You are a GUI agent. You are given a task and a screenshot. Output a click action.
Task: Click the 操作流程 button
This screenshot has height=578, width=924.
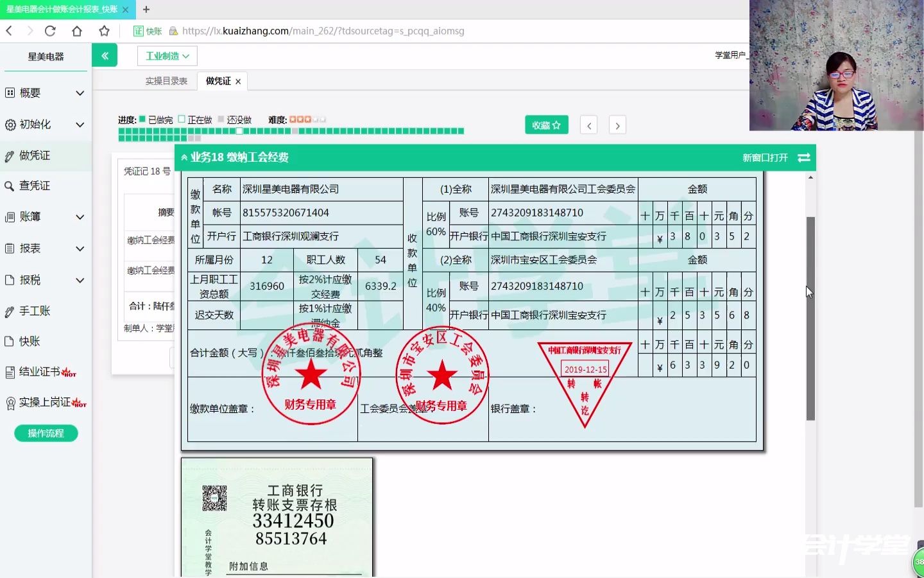[46, 433]
